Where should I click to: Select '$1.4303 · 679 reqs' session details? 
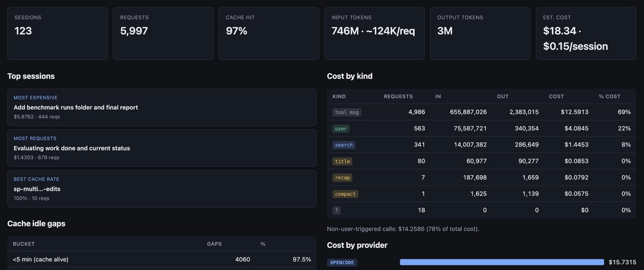37,157
